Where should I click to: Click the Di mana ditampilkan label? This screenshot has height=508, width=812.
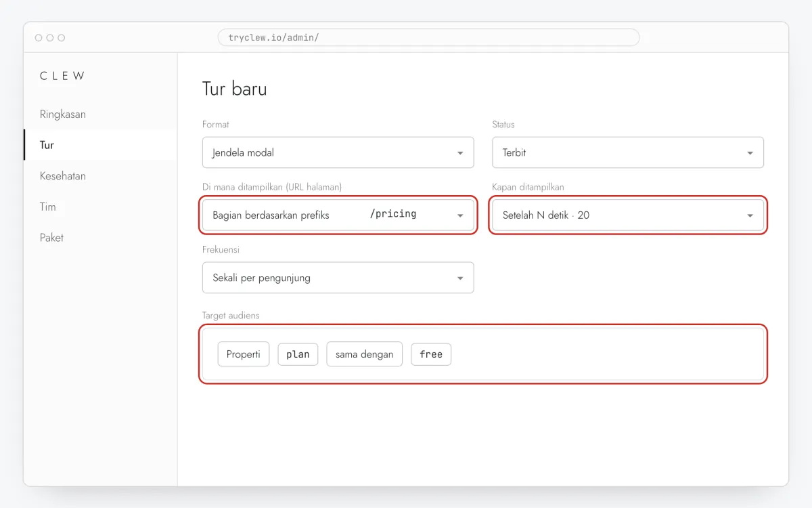(272, 187)
